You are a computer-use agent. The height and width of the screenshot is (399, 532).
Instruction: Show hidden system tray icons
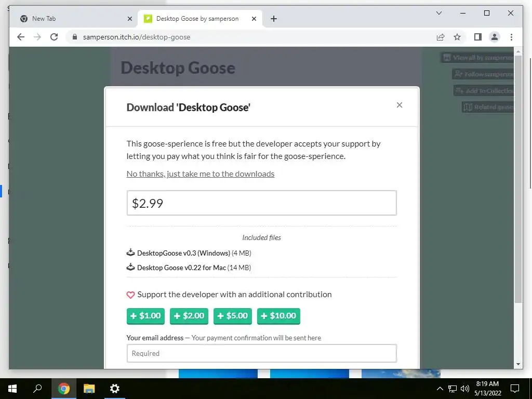pos(440,389)
